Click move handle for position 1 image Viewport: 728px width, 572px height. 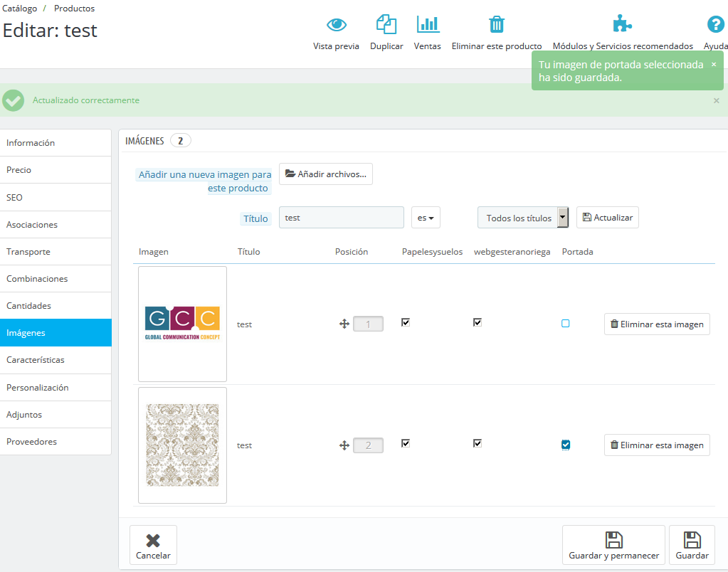click(x=344, y=324)
